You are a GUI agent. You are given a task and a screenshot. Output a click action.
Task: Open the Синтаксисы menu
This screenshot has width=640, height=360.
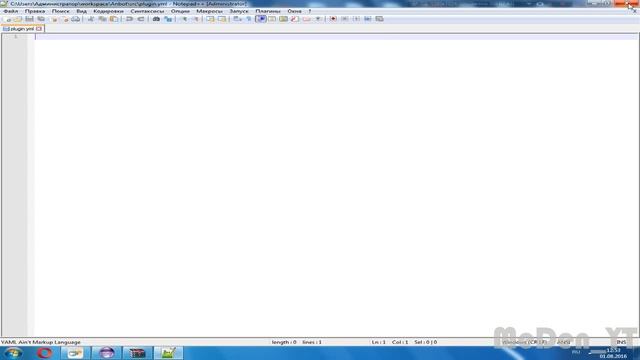click(x=147, y=11)
